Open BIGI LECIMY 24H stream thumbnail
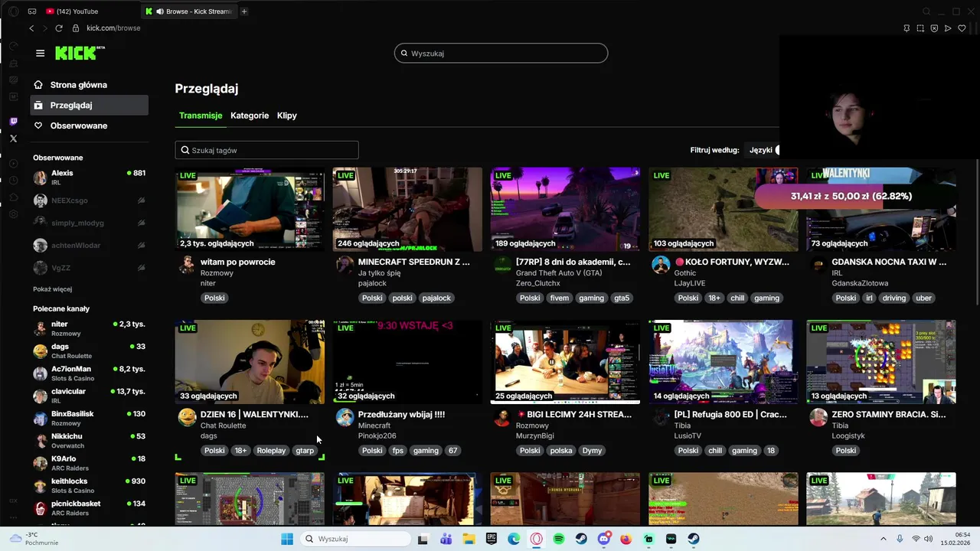The image size is (980, 551). [565, 362]
